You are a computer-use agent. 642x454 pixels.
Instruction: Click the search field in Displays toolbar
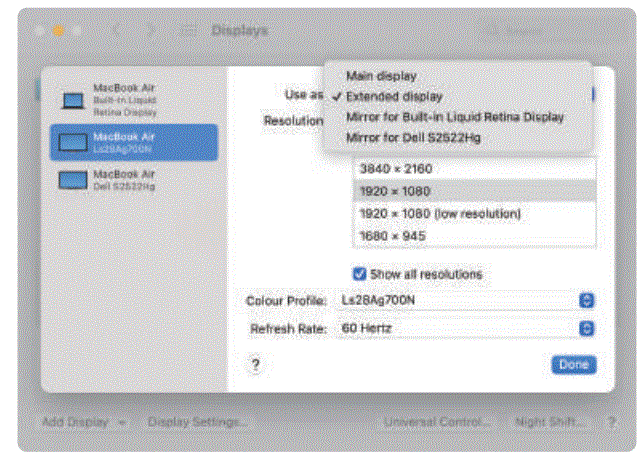click(x=551, y=31)
